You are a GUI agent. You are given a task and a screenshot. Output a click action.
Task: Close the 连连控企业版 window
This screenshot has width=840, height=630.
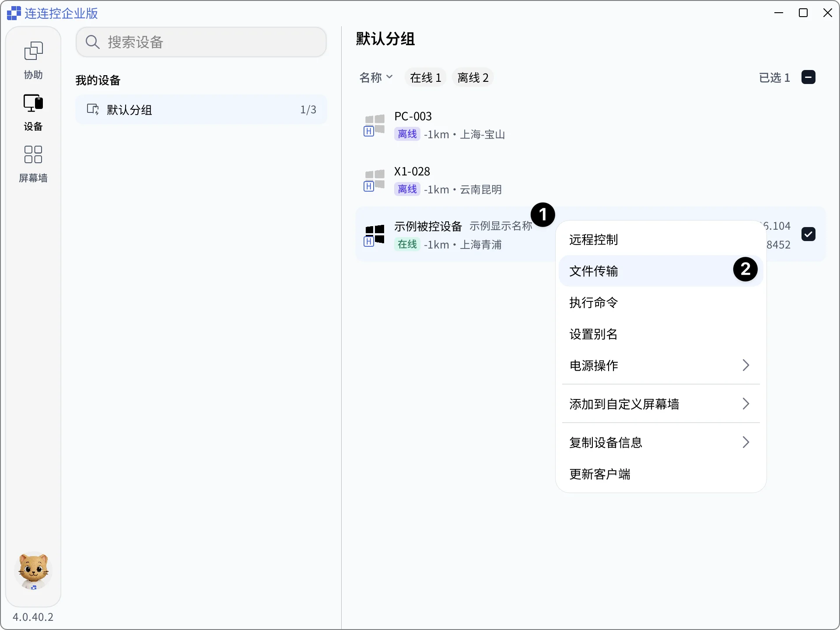(828, 13)
